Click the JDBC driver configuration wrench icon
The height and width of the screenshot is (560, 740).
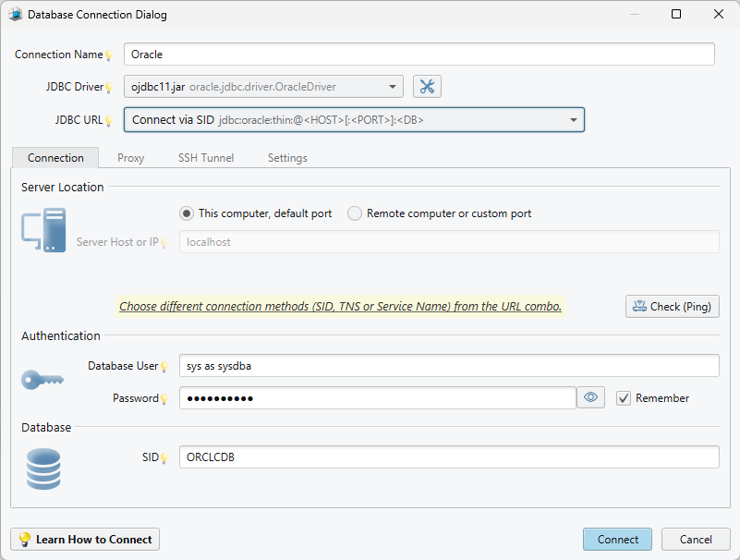(x=427, y=85)
